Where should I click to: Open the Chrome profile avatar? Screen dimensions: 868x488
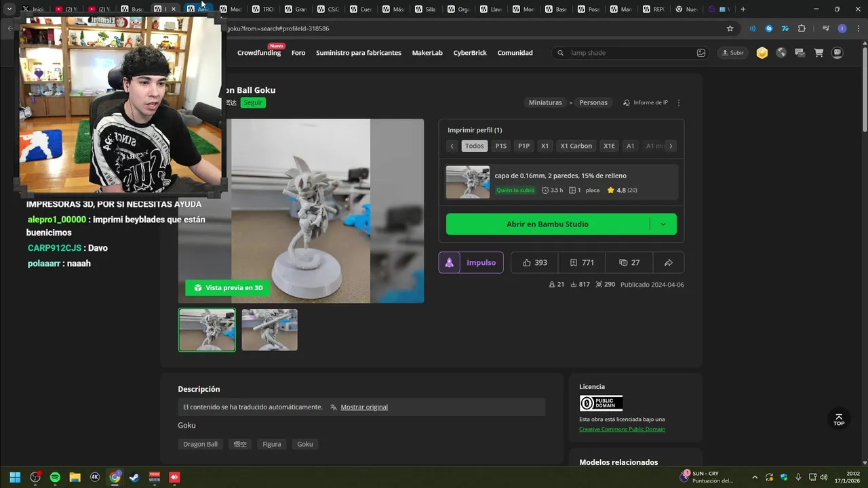[842, 28]
